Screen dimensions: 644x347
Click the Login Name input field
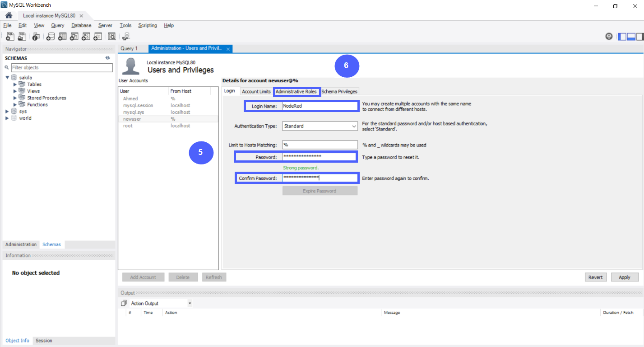(320, 106)
